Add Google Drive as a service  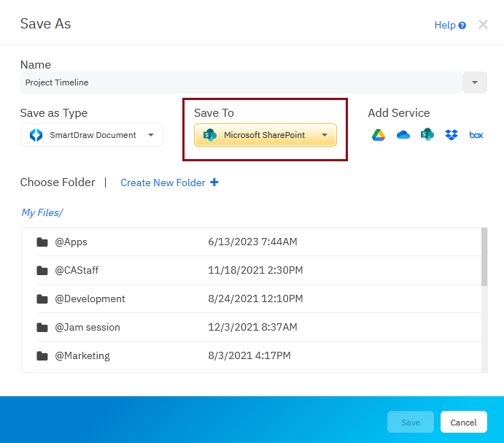tap(378, 135)
